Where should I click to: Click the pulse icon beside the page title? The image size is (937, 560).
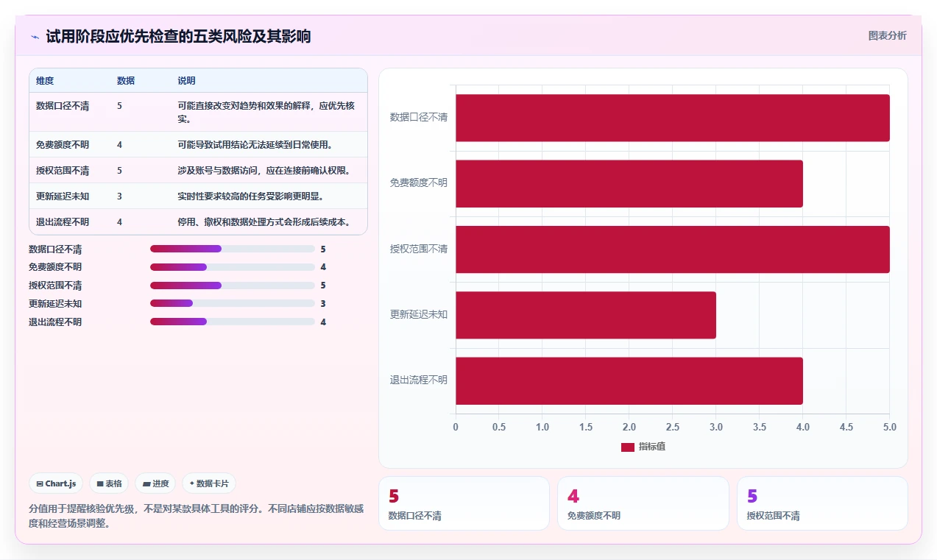(35, 36)
